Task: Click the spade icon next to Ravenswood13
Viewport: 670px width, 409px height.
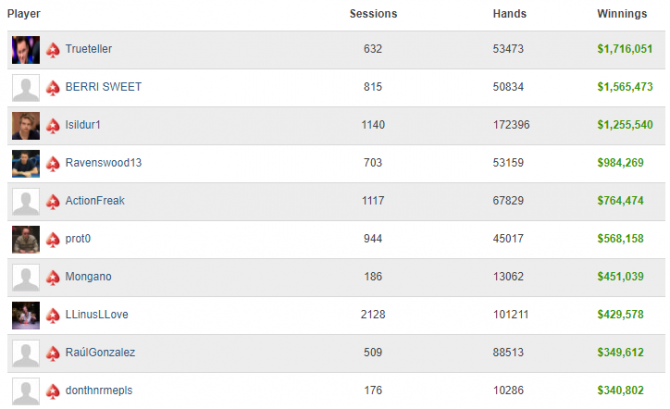Action: coord(53,164)
